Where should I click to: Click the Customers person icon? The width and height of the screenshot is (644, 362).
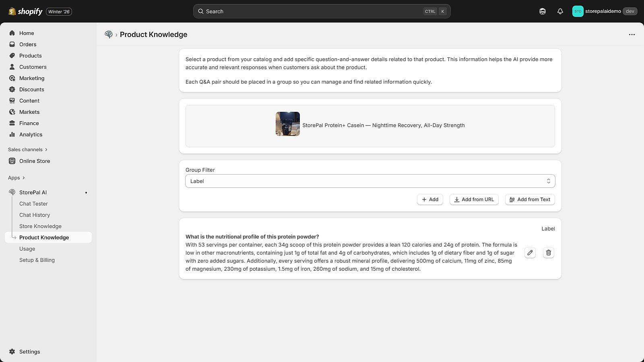12,67
